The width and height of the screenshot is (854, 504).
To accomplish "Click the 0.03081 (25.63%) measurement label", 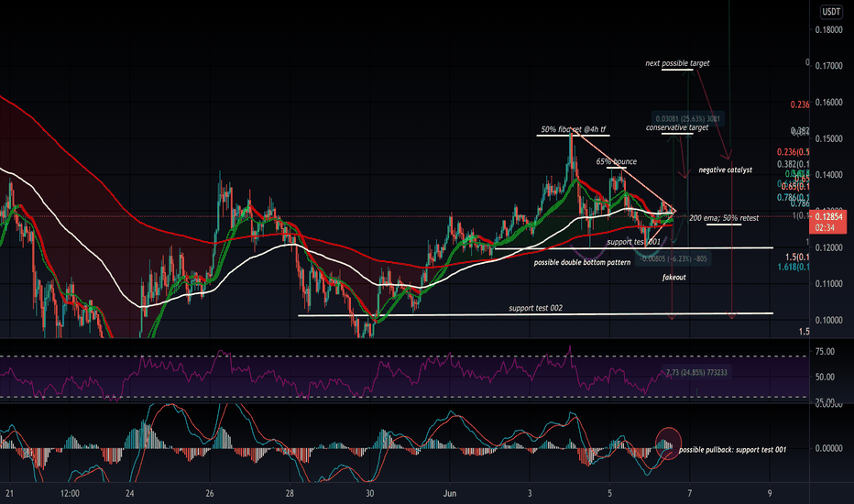I will tap(687, 119).
